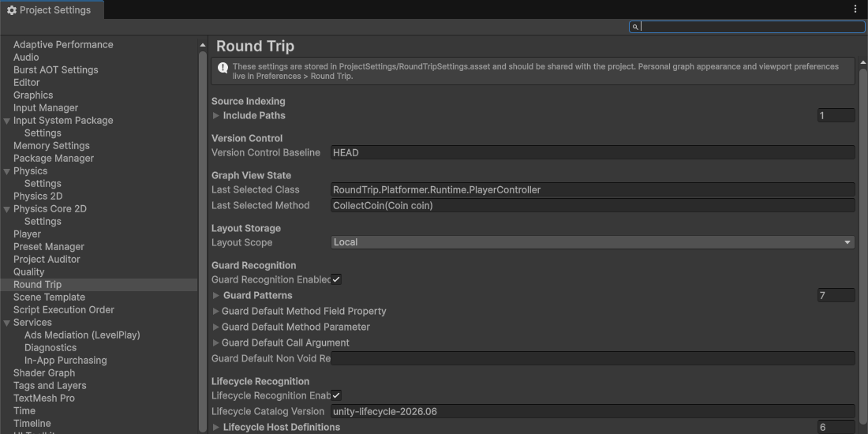Viewport: 868px width, 434px height.
Task: Collapse the Services tree node
Action: tap(6, 323)
